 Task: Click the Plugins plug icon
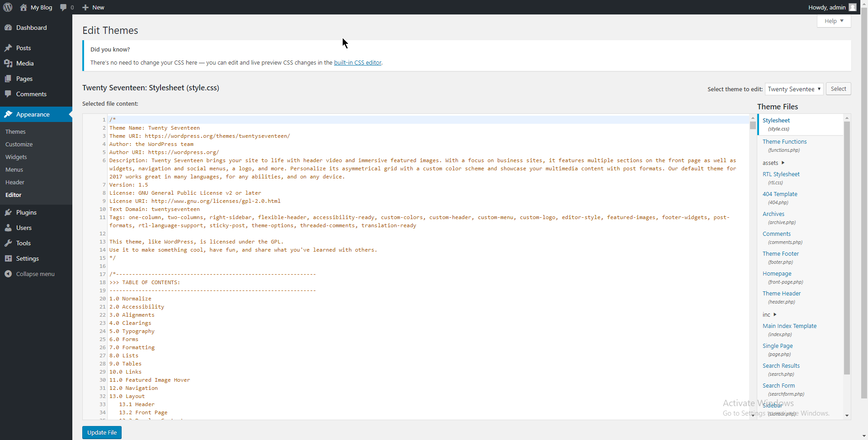[8, 212]
